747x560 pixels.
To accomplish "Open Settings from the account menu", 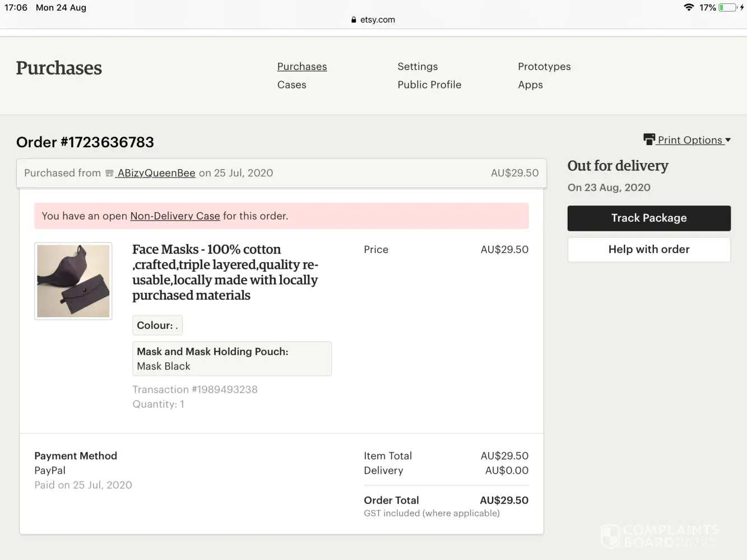I will [x=417, y=67].
